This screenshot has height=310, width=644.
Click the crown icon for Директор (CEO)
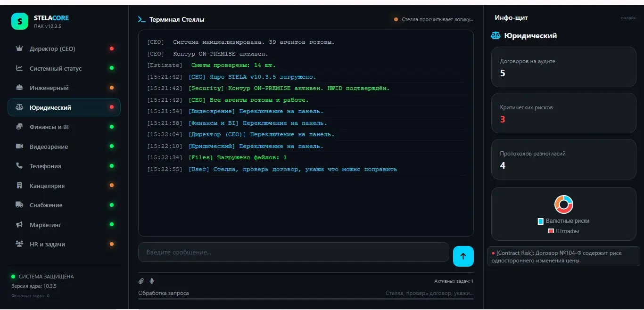pos(19,49)
